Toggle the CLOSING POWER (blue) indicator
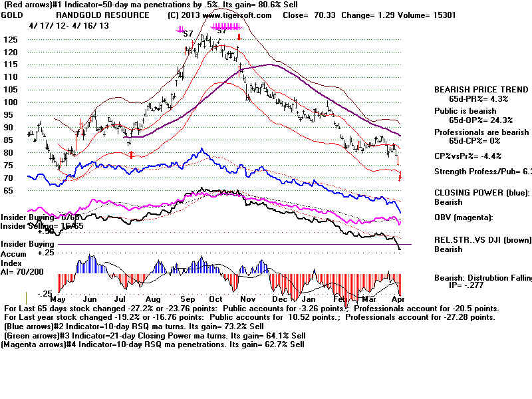 (x=481, y=194)
